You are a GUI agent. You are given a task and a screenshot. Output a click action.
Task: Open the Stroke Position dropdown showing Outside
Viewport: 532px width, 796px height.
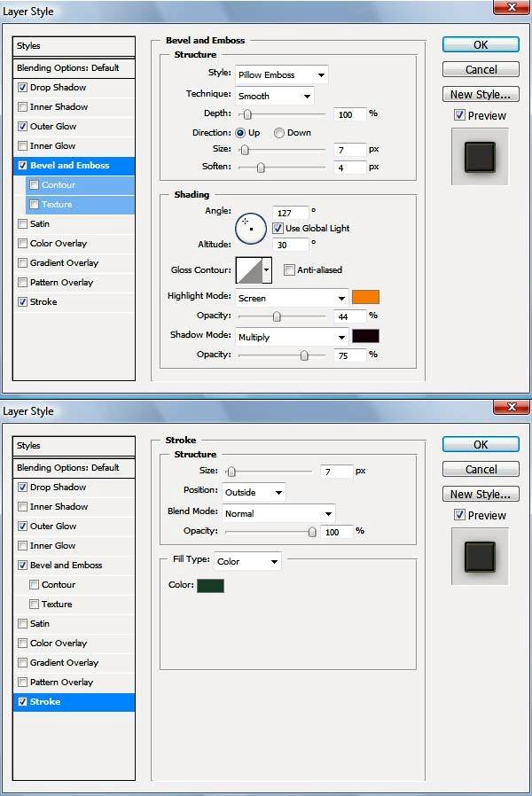pyautogui.click(x=254, y=492)
